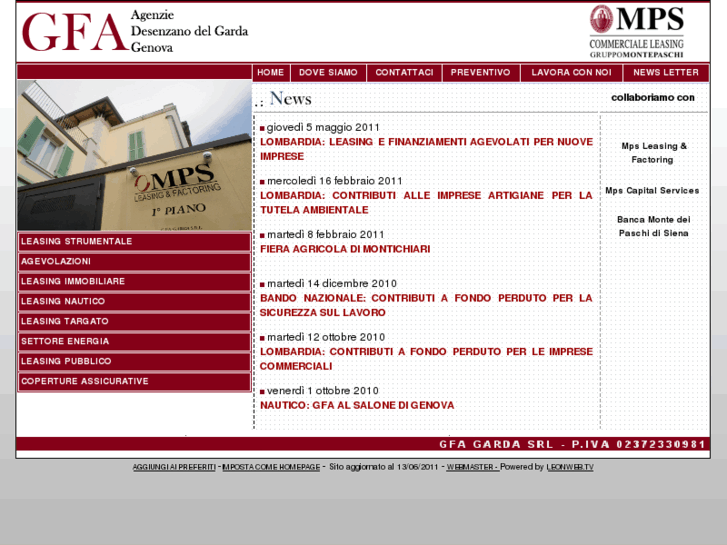
Task: Open SETTORE ENERGIA section
Action: tap(134, 341)
